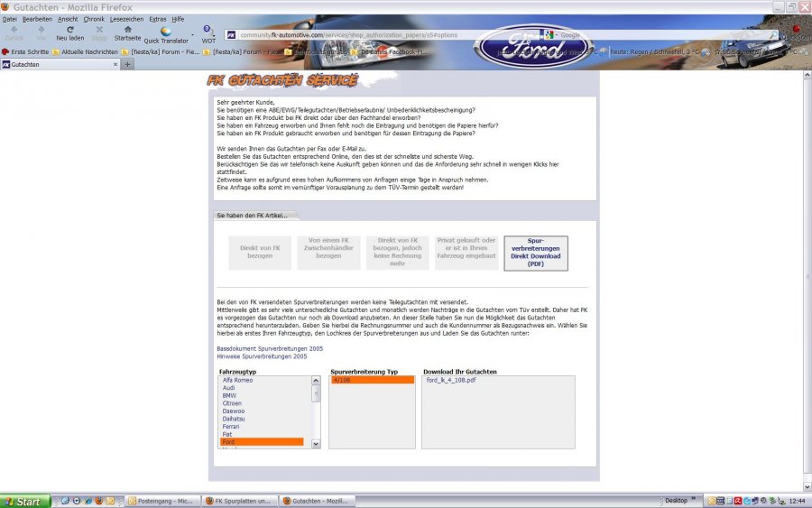Select BMW in the Fahrzeugtyp list
The image size is (812, 508).
point(229,395)
